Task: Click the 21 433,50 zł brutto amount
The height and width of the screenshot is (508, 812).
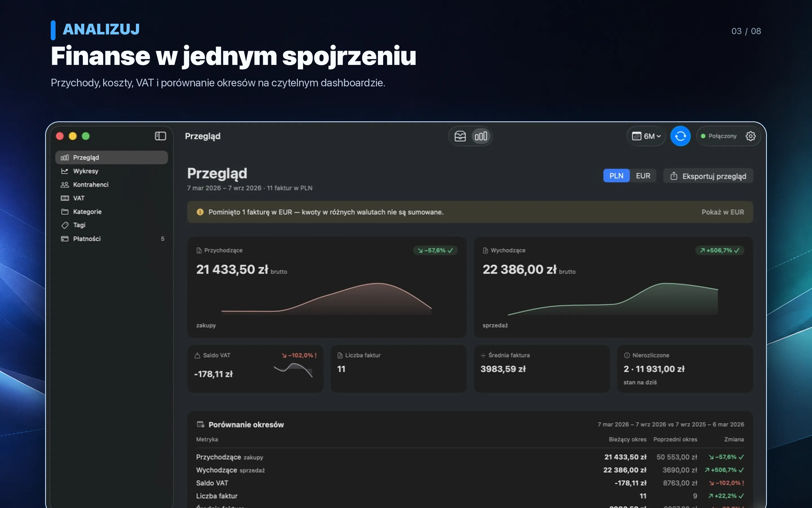Action: click(x=242, y=270)
